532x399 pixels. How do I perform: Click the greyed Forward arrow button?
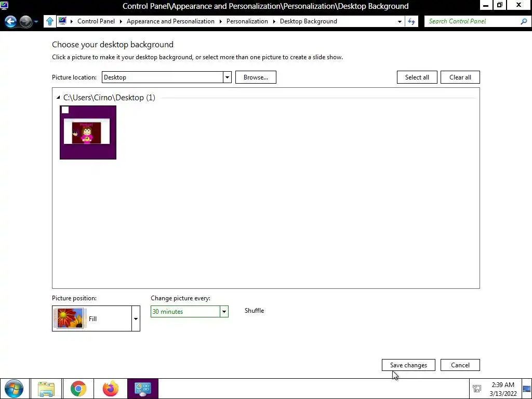point(26,22)
